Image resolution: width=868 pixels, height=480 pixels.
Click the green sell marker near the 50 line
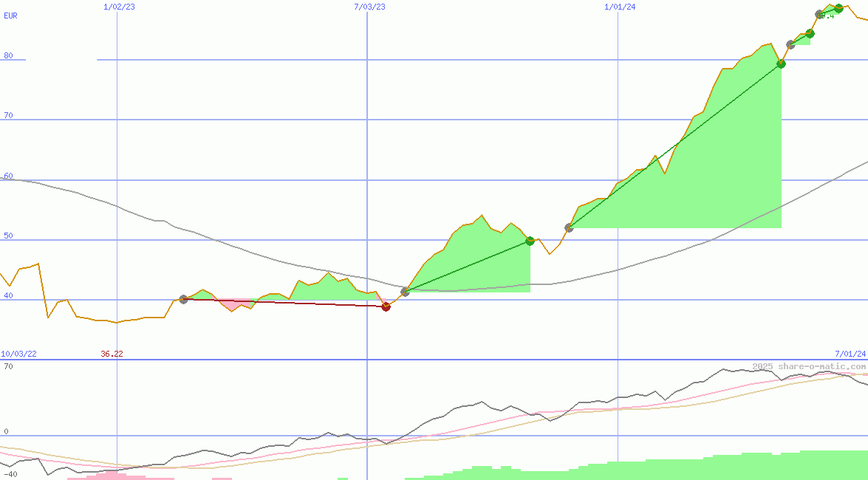click(530, 241)
